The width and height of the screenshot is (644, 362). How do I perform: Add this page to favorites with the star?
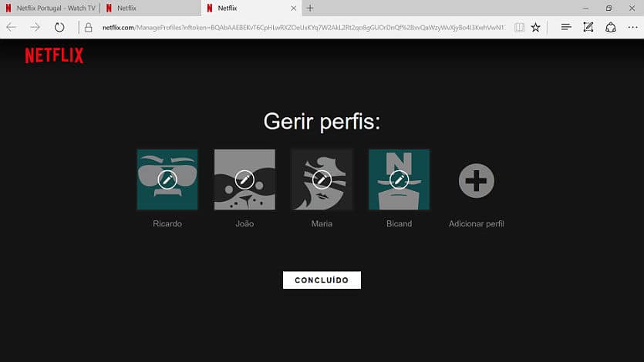(x=535, y=27)
